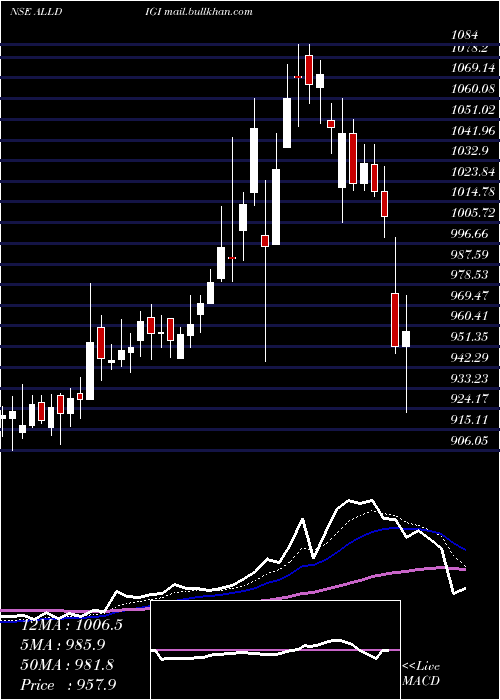Click the 951.35 price axis label
The image size is (500, 700).
pos(470,337)
